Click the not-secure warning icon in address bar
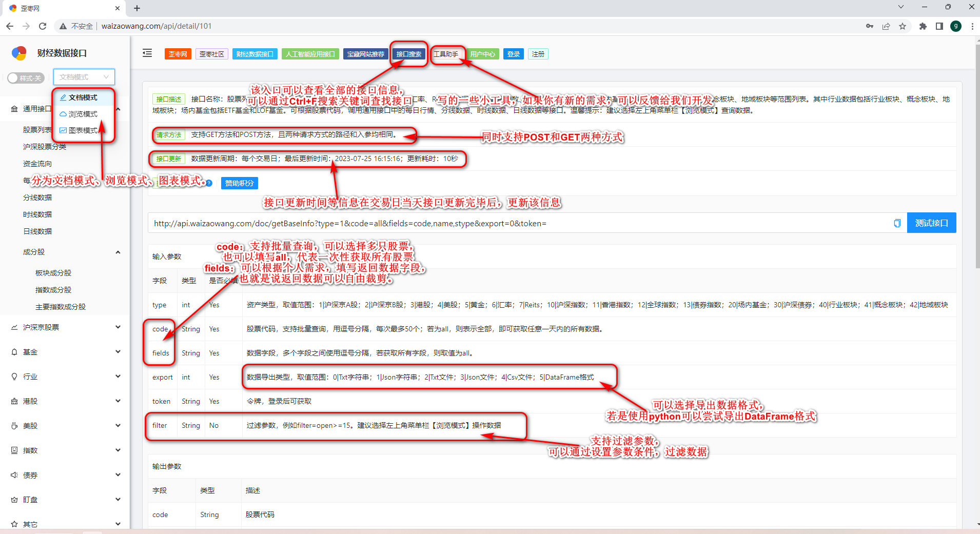The width and height of the screenshot is (980, 534). click(63, 26)
